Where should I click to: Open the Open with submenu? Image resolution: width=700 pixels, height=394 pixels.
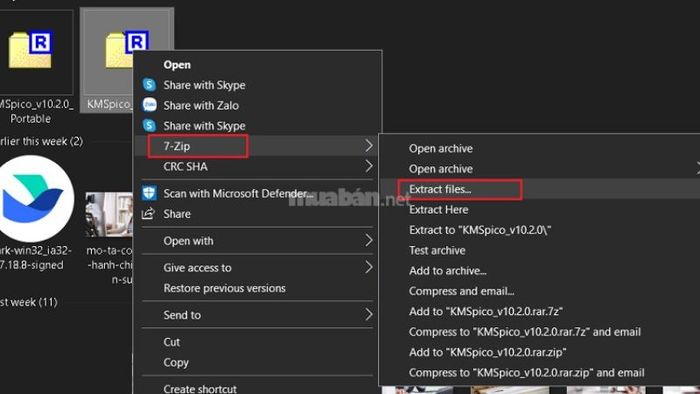point(257,241)
